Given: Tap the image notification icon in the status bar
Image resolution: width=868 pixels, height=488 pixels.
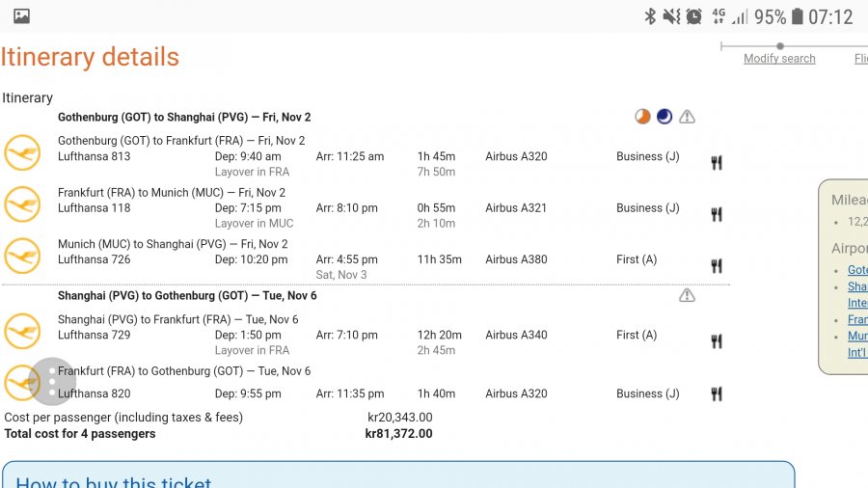Looking at the screenshot, I should (21, 16).
